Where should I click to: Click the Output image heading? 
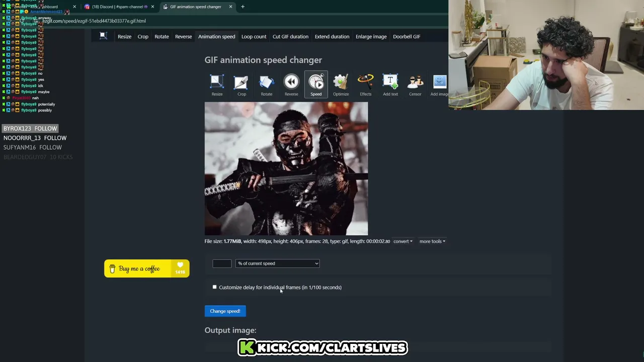pyautogui.click(x=230, y=330)
